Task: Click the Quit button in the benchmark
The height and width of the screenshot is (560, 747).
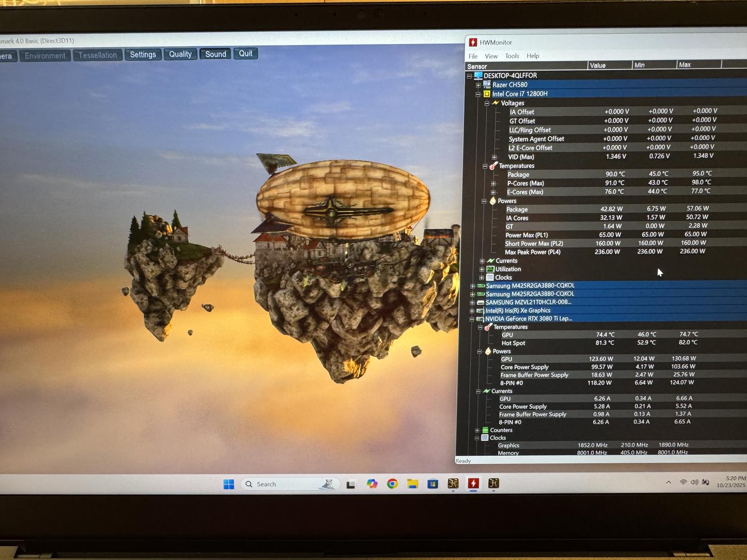Action: point(245,53)
